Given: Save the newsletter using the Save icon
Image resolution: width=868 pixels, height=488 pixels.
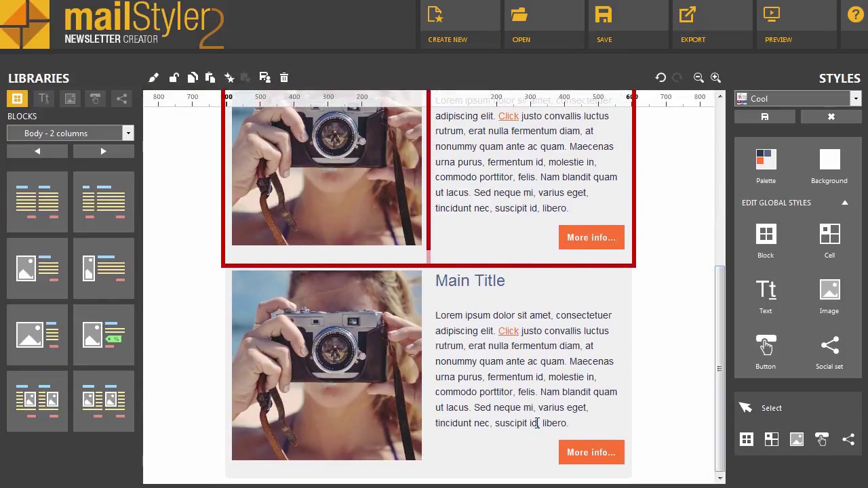Looking at the screenshot, I should click(x=628, y=25).
